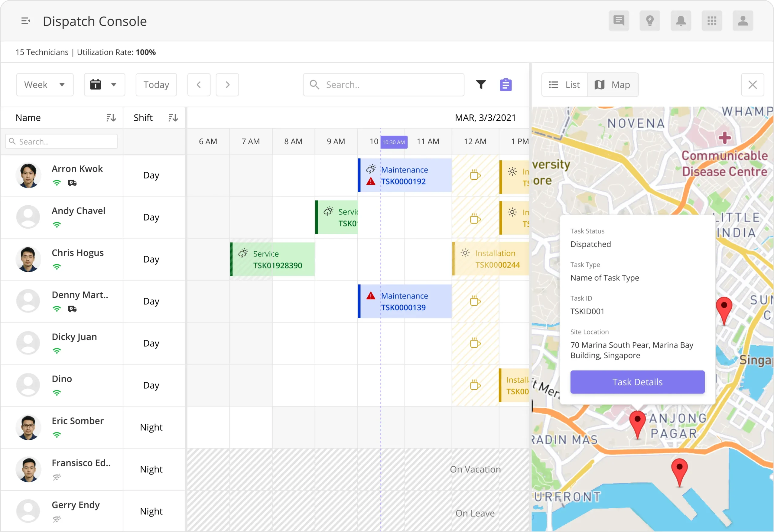
Task: Click the southern harbor map pin
Action: [x=679, y=473]
